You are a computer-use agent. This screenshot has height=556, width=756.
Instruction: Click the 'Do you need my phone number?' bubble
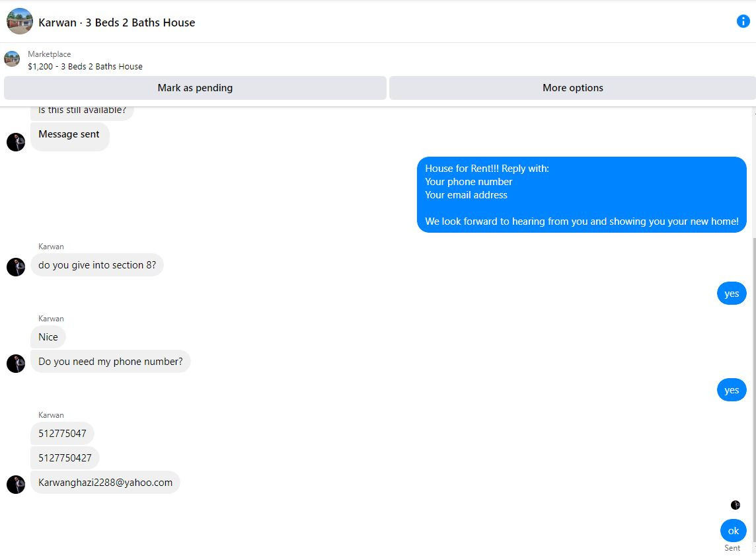[110, 361]
